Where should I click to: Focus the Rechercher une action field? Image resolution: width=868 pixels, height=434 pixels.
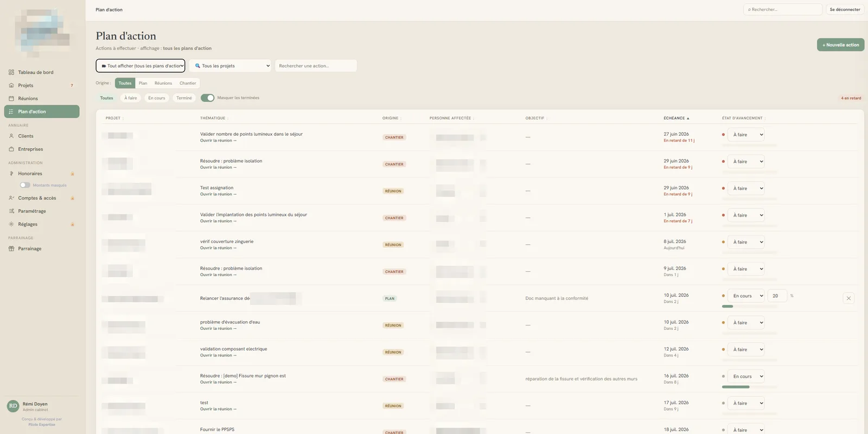pyautogui.click(x=316, y=66)
